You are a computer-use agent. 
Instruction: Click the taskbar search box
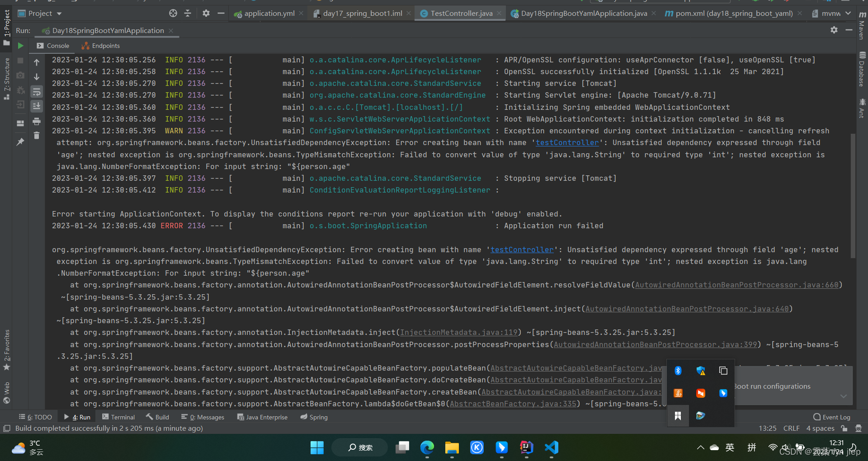(x=360, y=447)
